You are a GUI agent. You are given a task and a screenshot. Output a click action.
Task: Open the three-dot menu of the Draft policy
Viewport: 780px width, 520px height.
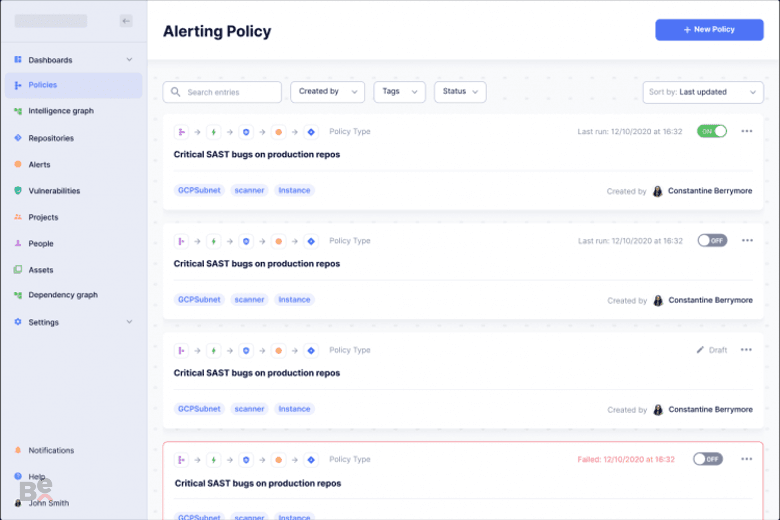(x=746, y=350)
